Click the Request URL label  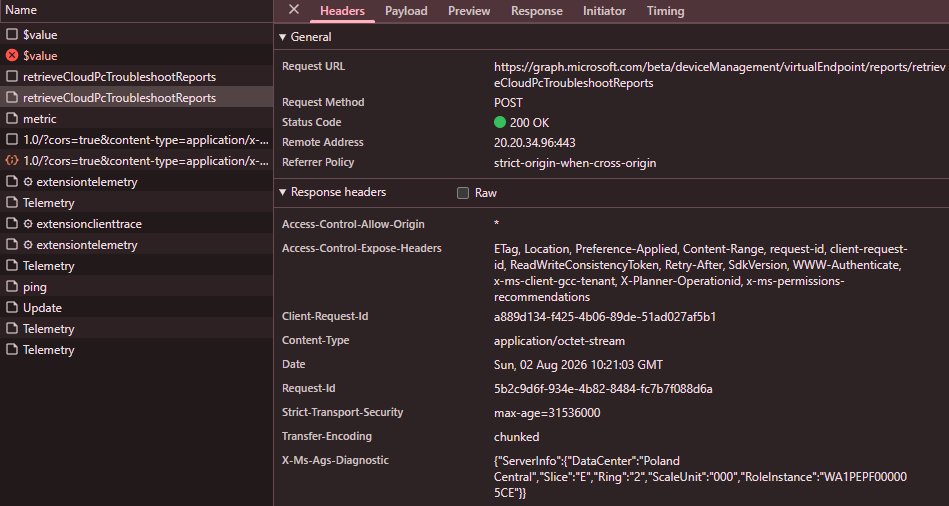(314, 67)
